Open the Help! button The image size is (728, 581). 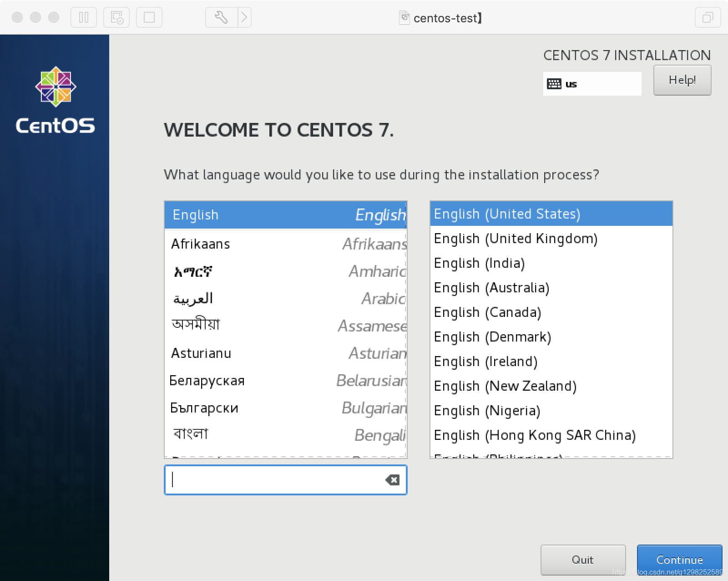coord(682,80)
